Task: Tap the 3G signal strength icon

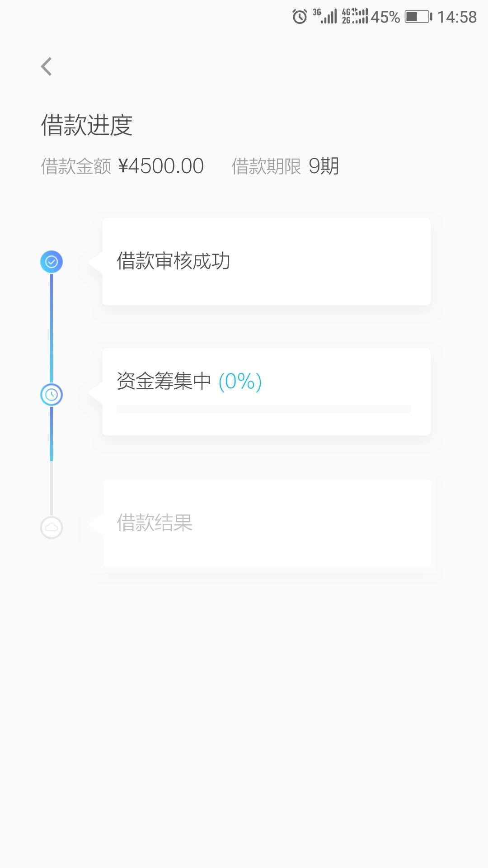Action: click(325, 16)
